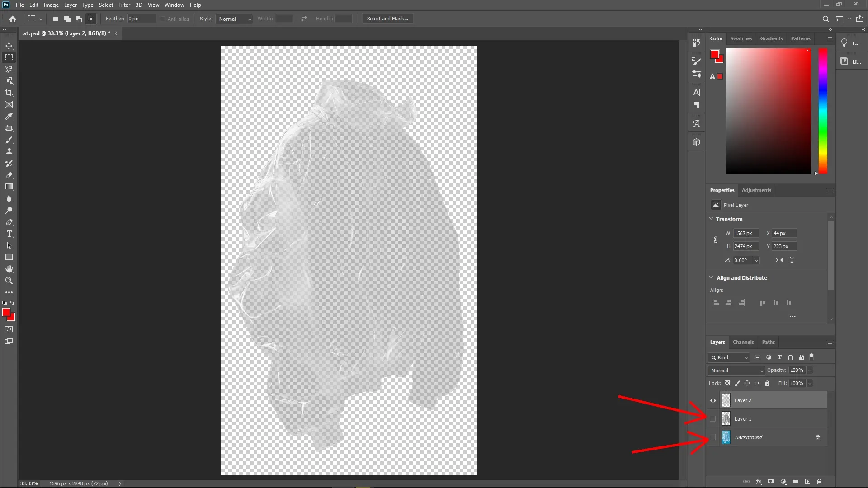Screen dimensions: 868x488
Task: Click the Delete layer trash icon
Action: point(820,482)
